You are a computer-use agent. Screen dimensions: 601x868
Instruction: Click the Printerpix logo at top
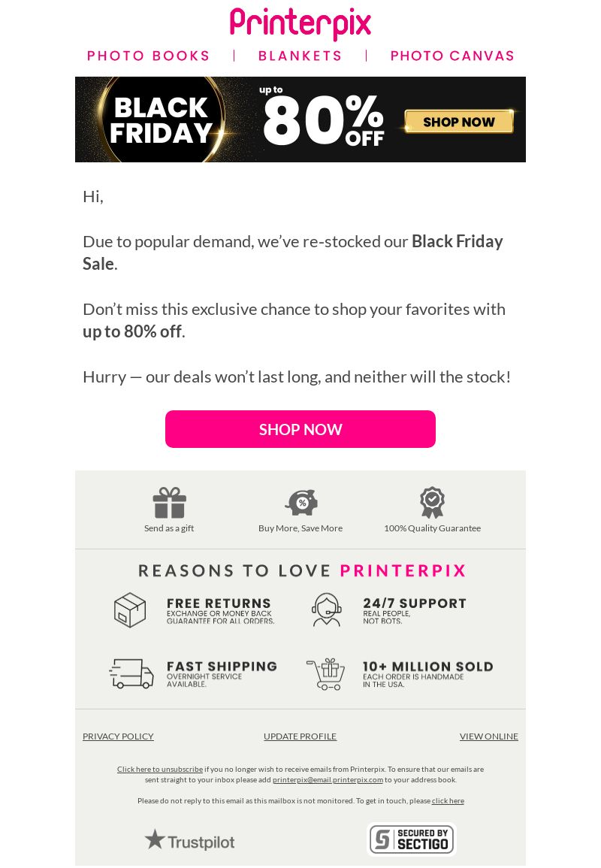(x=300, y=24)
